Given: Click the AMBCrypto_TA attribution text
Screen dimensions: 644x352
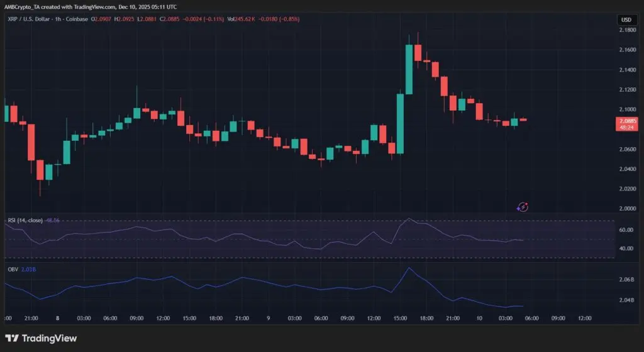Looking at the screenshot, I should [x=27, y=4].
